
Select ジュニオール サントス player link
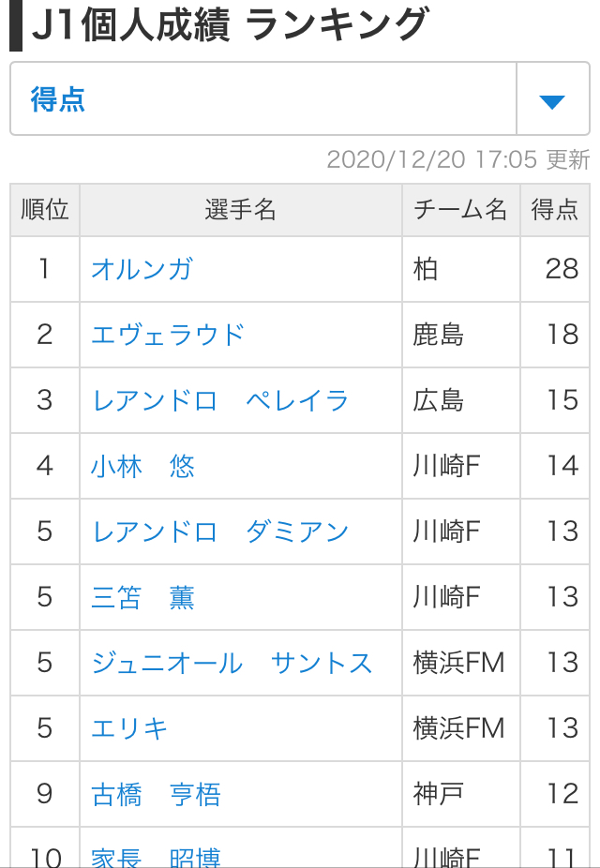tap(232, 663)
